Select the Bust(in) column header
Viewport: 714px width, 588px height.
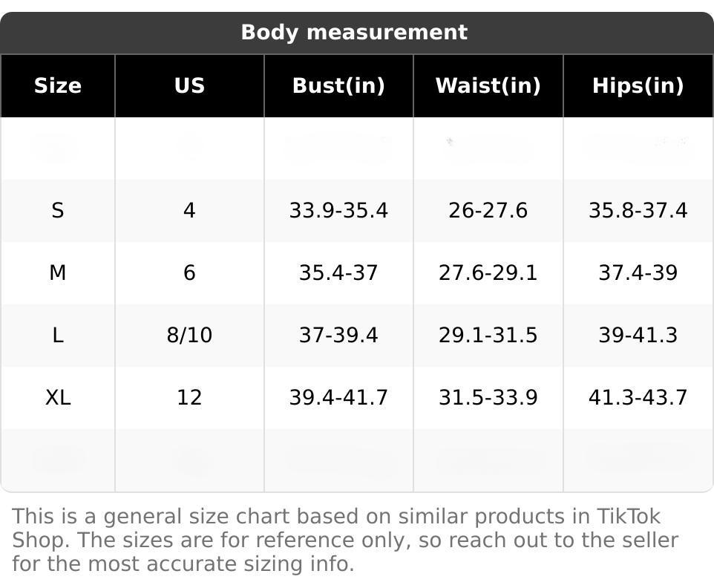(338, 86)
